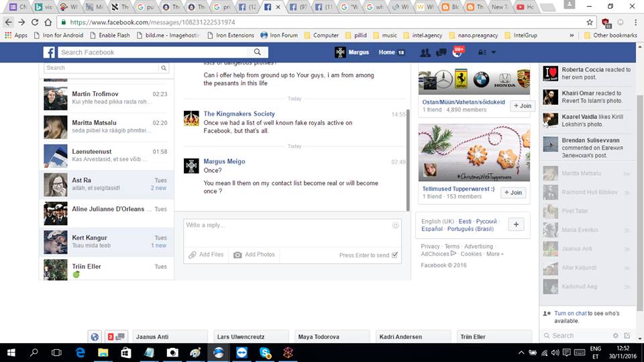Viewport: 644px width, 362px height.
Task: Open the Triin Eller chat tab
Action: click(494, 336)
